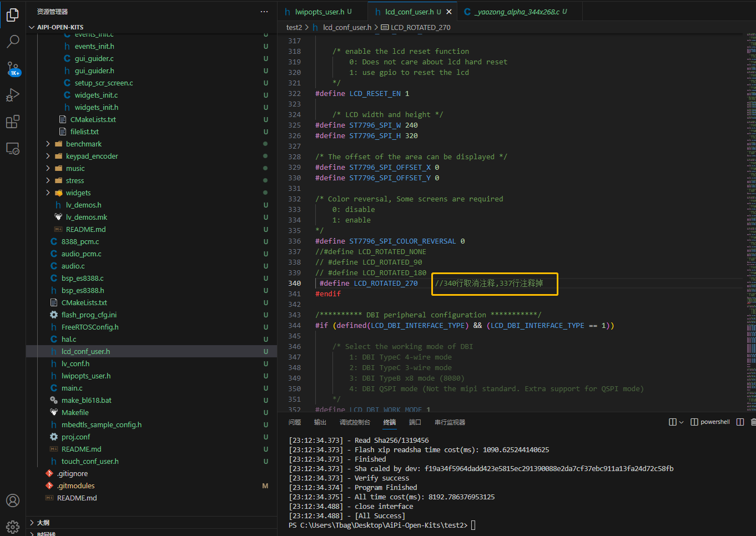Open the 串行监视器 serial monitor tab
Image resolution: width=756 pixels, height=536 pixels.
(x=450, y=422)
